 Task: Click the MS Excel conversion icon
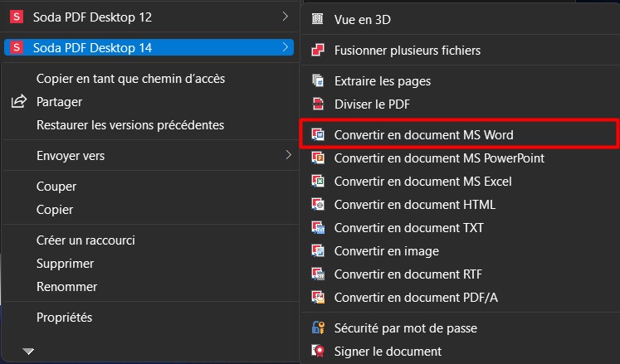(x=318, y=181)
